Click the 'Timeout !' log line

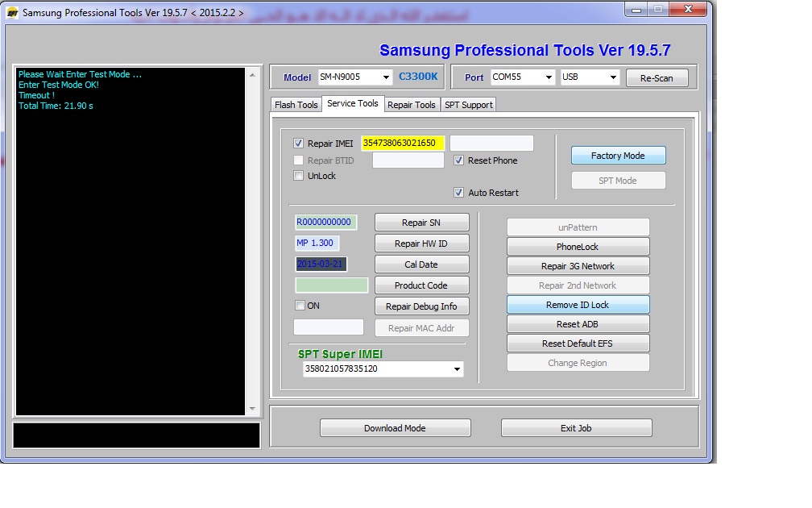[37, 95]
